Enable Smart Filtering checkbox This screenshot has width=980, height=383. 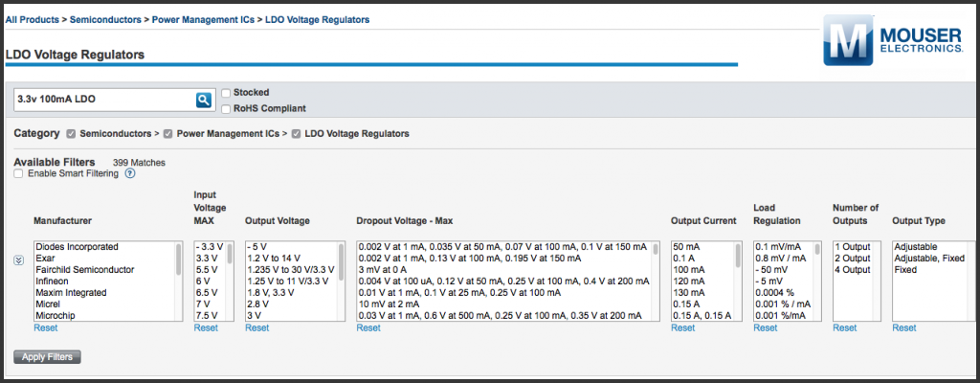click(19, 173)
